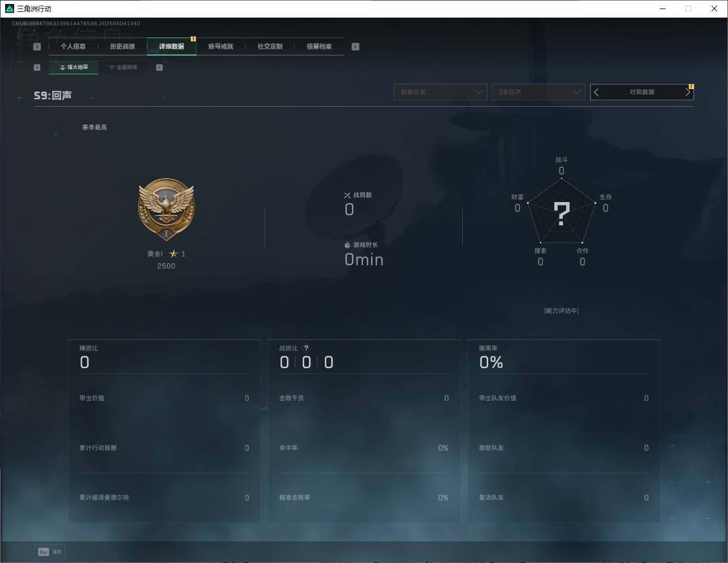
Task: Click the 合作 label on the radar chart
Action: point(583,251)
